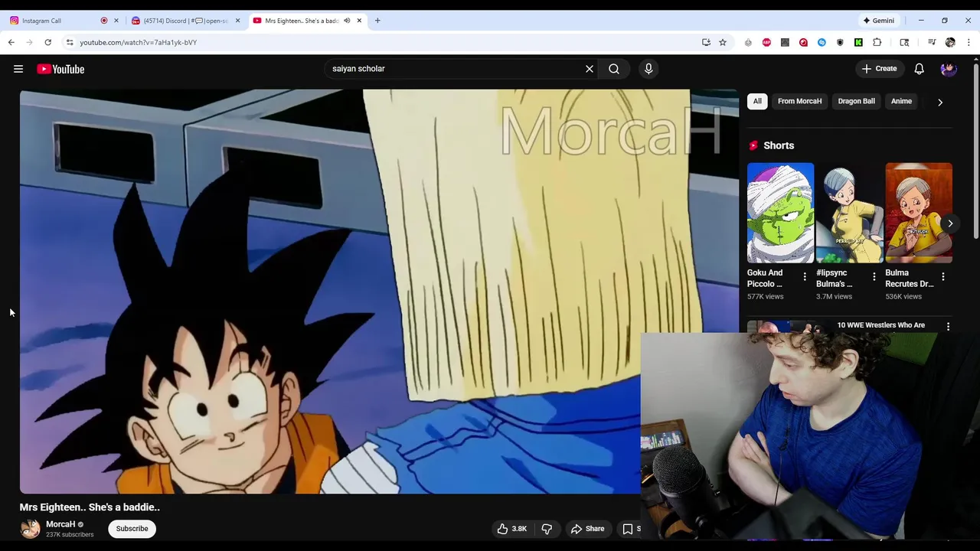Select the All filter chip
This screenshot has height=551, width=980.
pos(757,101)
